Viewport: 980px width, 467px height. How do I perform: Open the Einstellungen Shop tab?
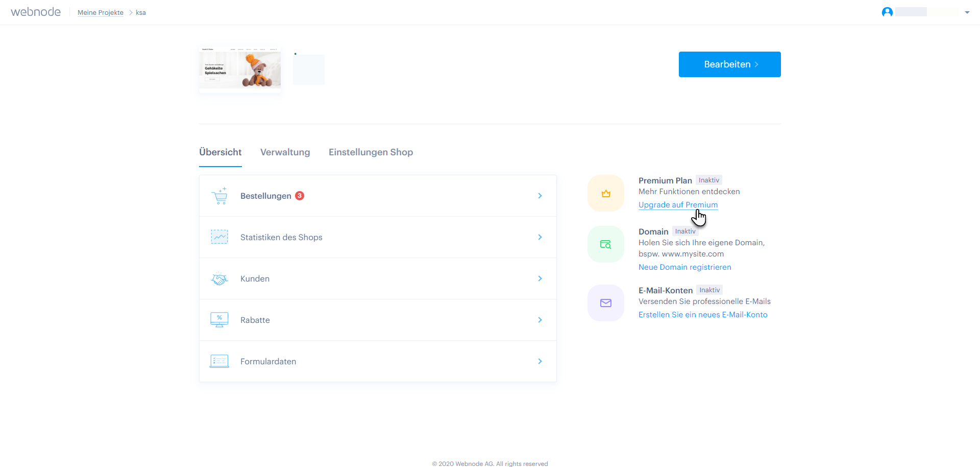coord(371,152)
